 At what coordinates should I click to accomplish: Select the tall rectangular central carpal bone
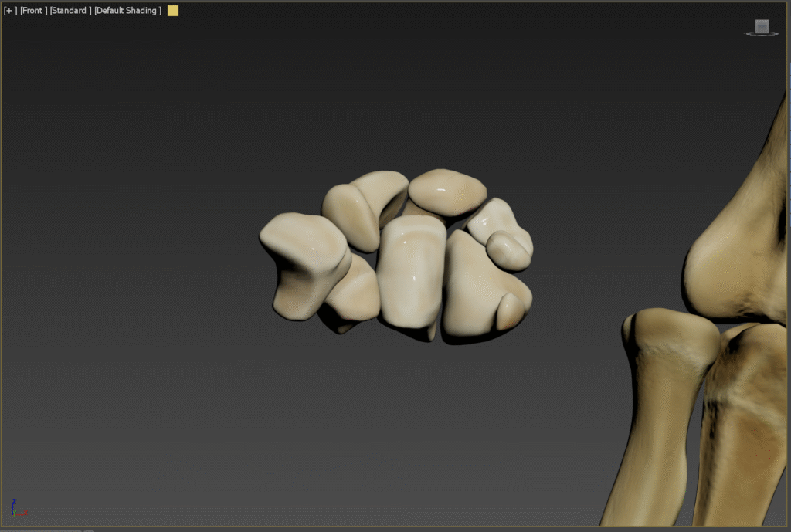click(410, 270)
